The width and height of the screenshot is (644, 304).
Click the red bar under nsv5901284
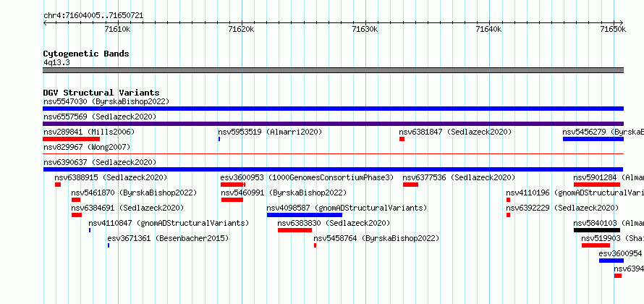(x=597, y=185)
